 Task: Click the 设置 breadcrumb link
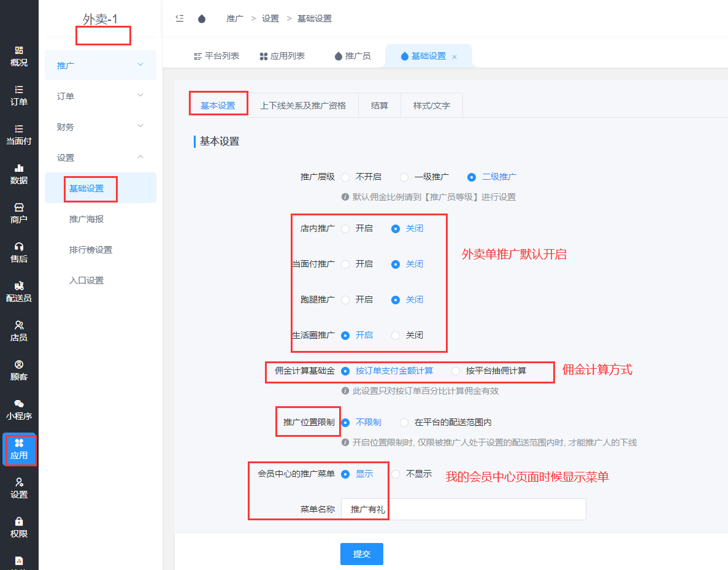coord(270,18)
